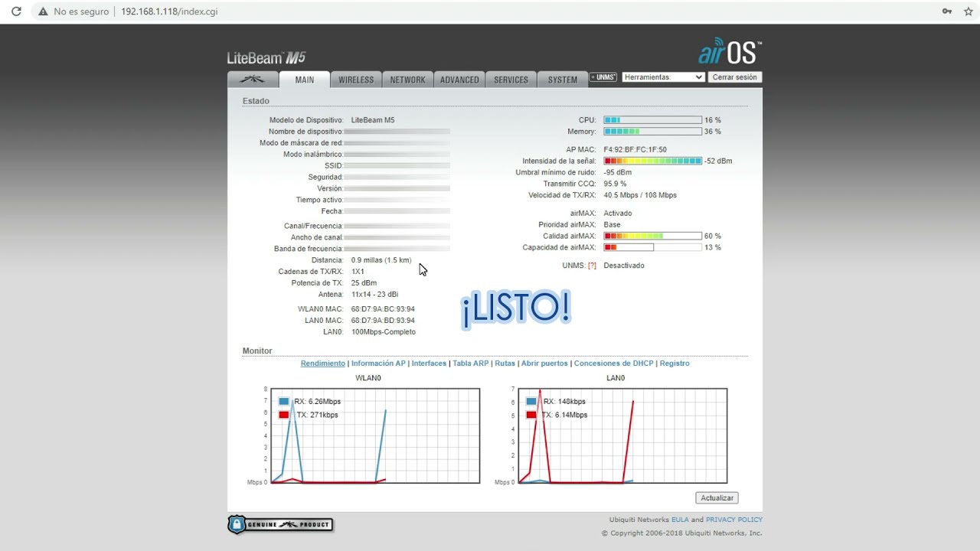Open the SERVICES tab
This screenshot has height=551, width=980.
(x=511, y=80)
